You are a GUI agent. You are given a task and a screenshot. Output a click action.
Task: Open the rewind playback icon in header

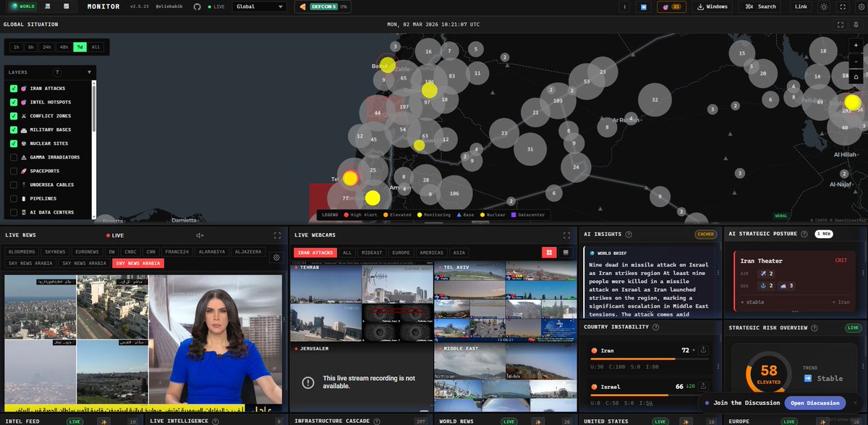click(x=642, y=7)
